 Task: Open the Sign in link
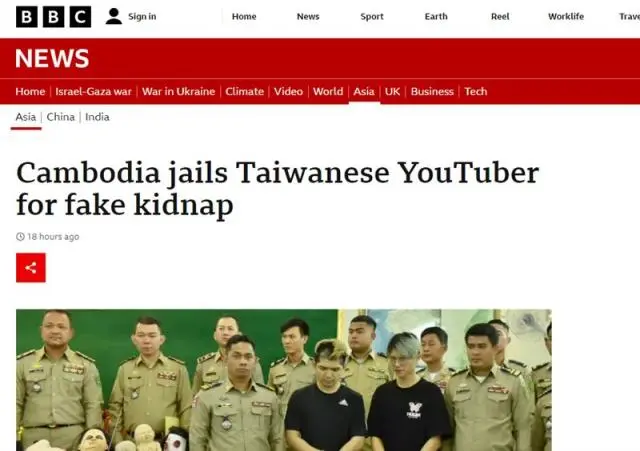[142, 17]
